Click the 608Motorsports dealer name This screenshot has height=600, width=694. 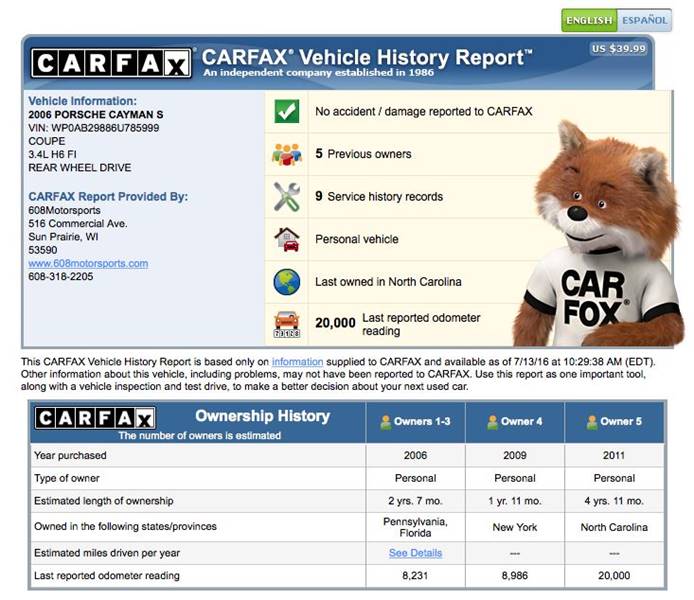(64, 210)
